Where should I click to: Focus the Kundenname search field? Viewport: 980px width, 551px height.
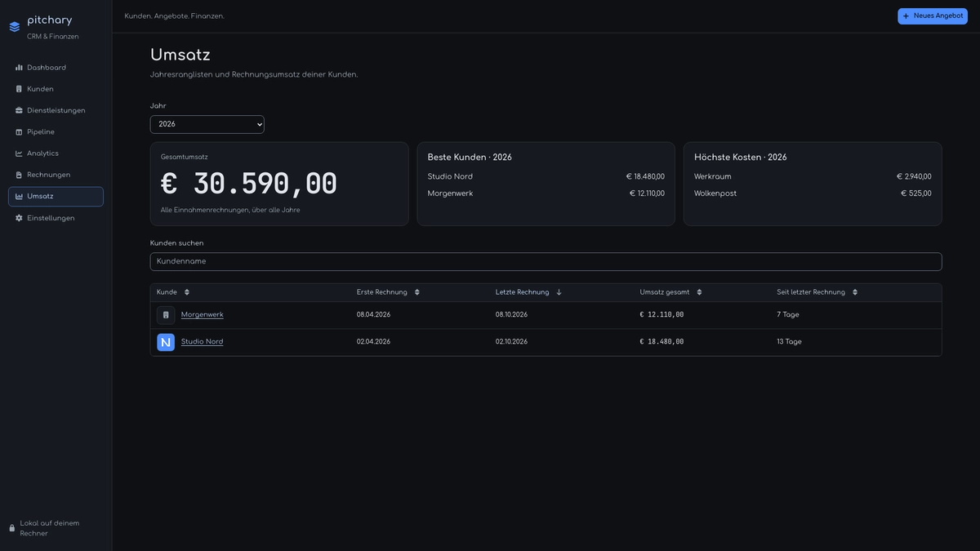tap(546, 262)
